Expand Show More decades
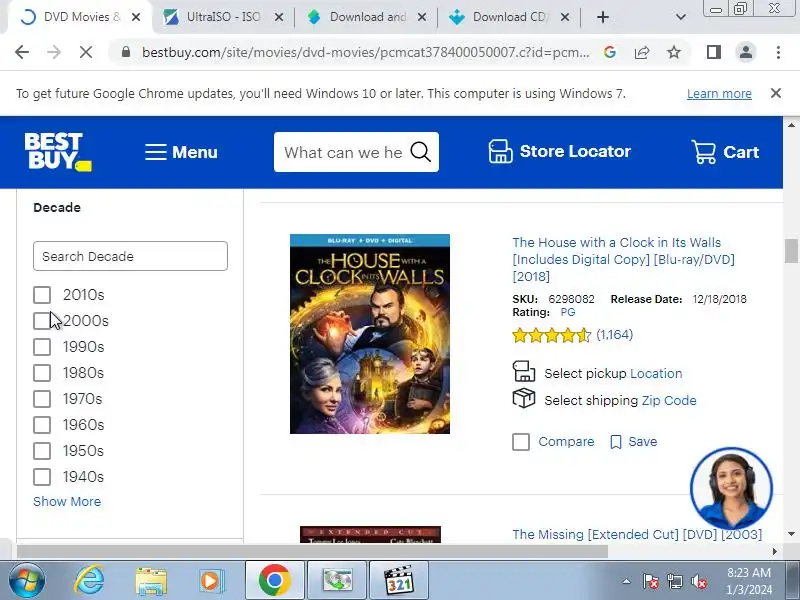Screen dimensions: 800x600 click(x=67, y=502)
